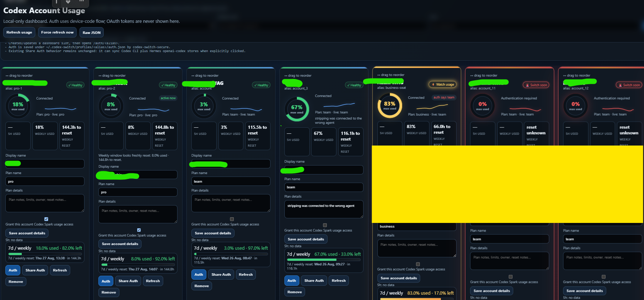Screen dimensions: 644x300
Task: Save account details on the account_12 card
Action: tap(585, 291)
